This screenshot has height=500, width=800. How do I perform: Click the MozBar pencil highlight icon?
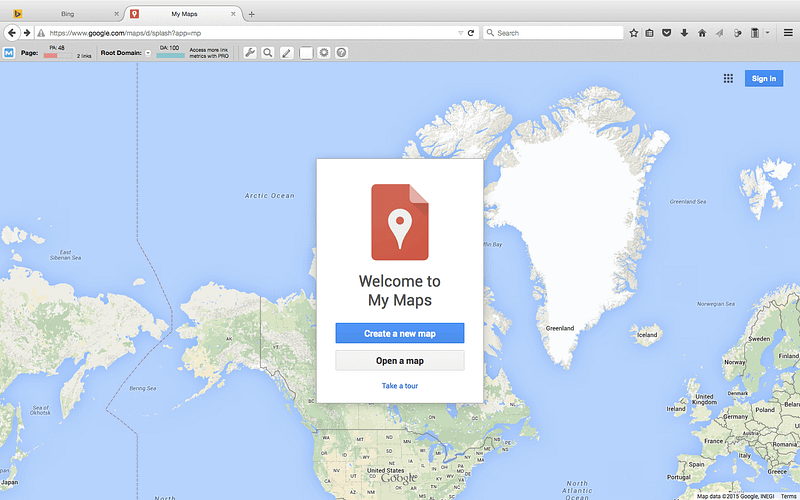tap(287, 52)
